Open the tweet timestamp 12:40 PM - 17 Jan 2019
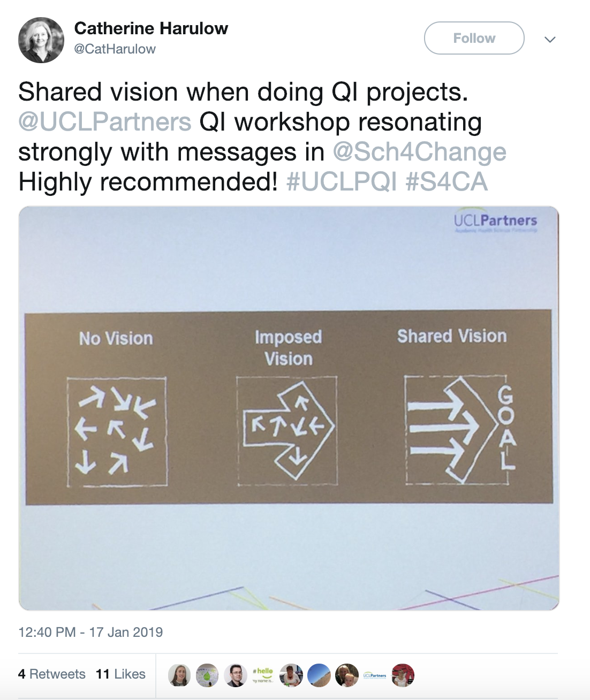590x700 pixels. (x=90, y=632)
